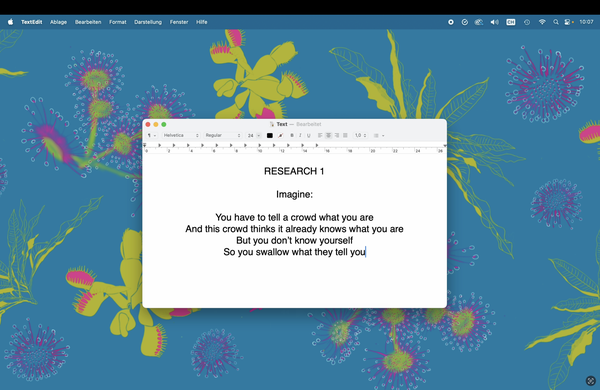This screenshot has width=600, height=390.
Task: Open the Ablage menu
Action: [x=58, y=22]
